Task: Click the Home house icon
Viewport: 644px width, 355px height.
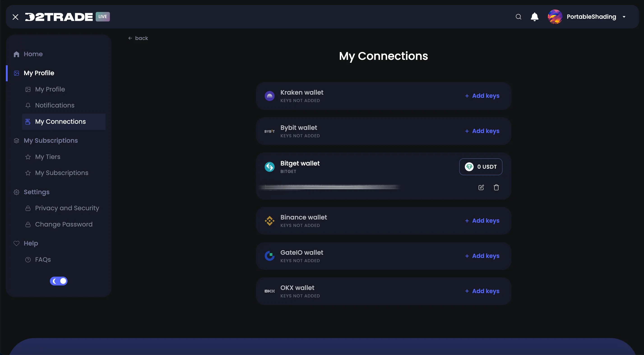Action: click(16, 54)
